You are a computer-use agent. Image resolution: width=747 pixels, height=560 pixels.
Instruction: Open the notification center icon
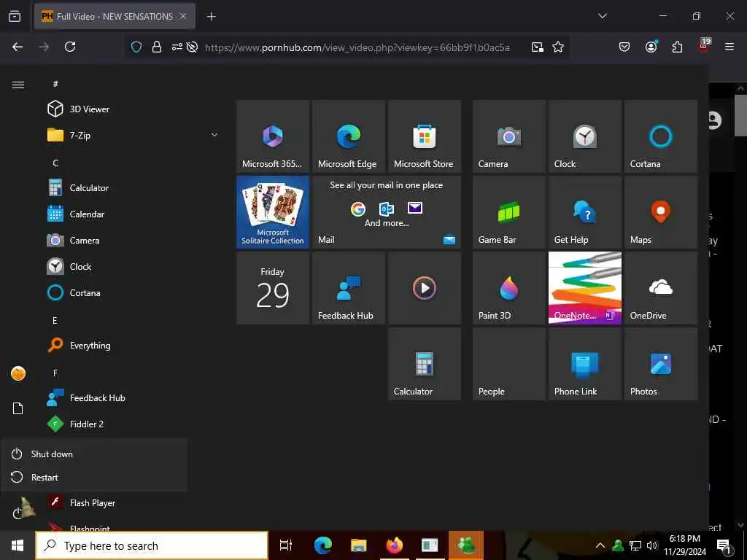tap(724, 545)
